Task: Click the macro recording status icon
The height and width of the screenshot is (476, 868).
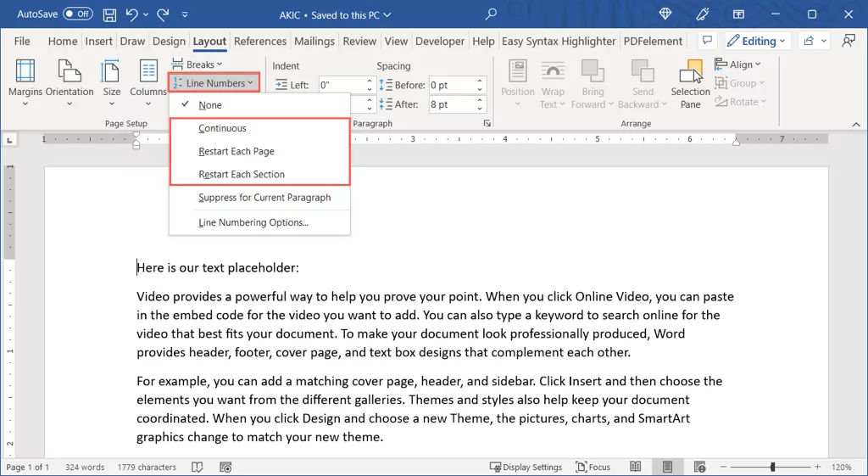Action: point(225,468)
